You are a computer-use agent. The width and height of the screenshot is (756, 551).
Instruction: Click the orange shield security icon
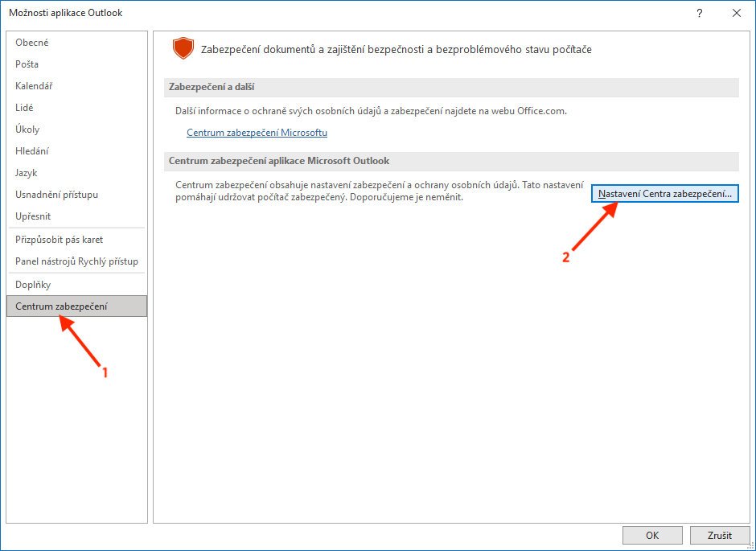pos(183,50)
